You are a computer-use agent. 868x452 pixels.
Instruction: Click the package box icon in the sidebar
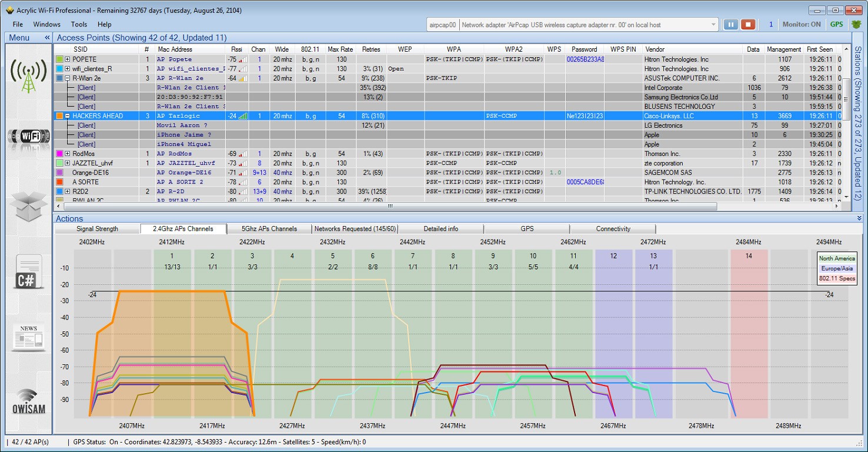point(28,205)
